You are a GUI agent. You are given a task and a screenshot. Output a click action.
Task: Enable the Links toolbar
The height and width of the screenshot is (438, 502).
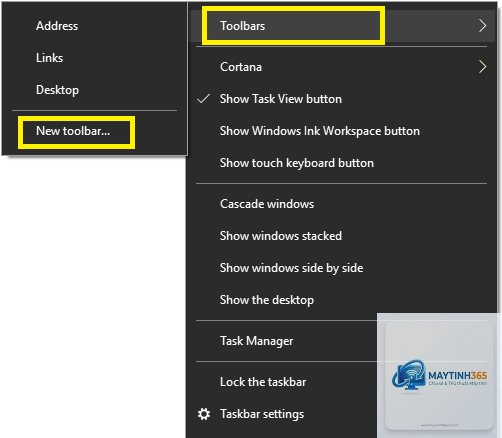click(x=95, y=58)
